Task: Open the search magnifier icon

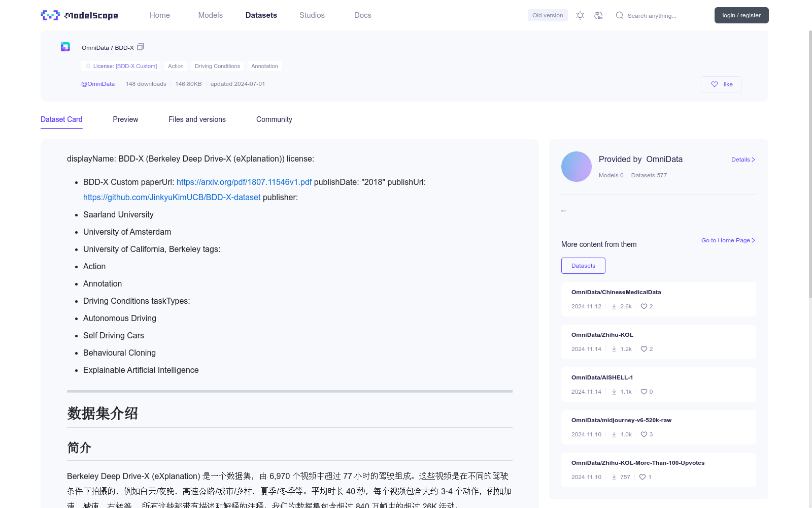Action: [x=619, y=15]
